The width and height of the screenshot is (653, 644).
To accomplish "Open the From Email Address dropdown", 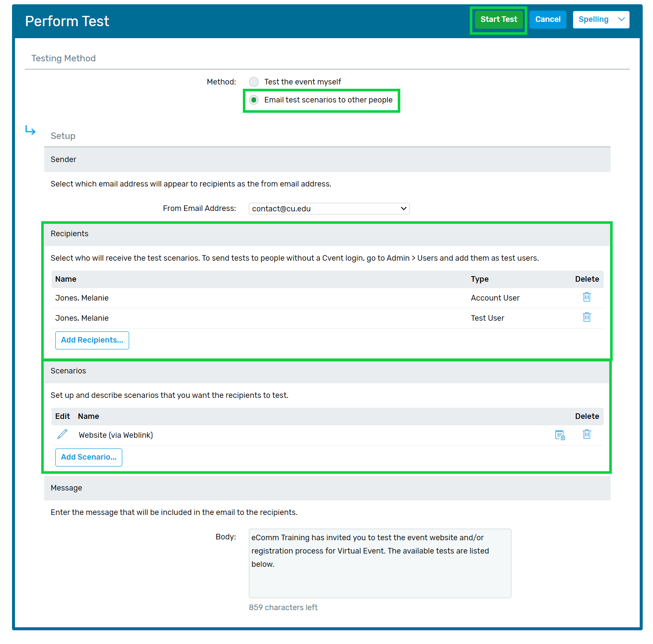I will click(329, 209).
